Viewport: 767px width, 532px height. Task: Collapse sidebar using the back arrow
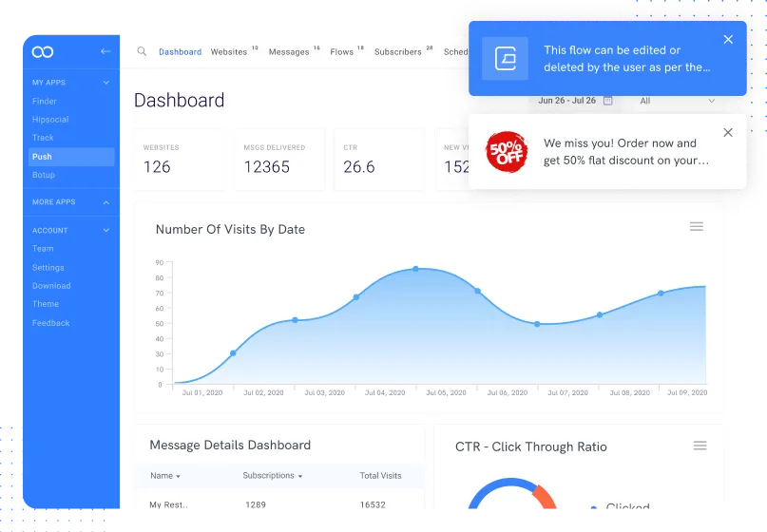point(105,51)
